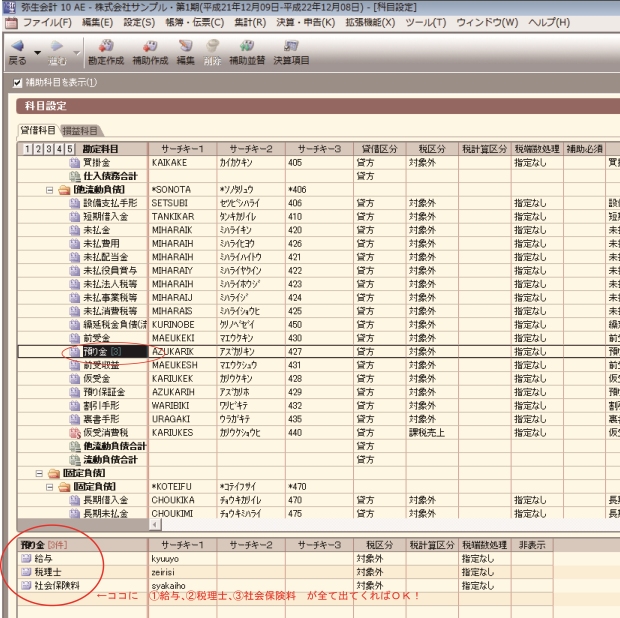This screenshot has height=618, width=620.
Task: Click the 長期借入金 account icon
Action: pyautogui.click(x=74, y=500)
